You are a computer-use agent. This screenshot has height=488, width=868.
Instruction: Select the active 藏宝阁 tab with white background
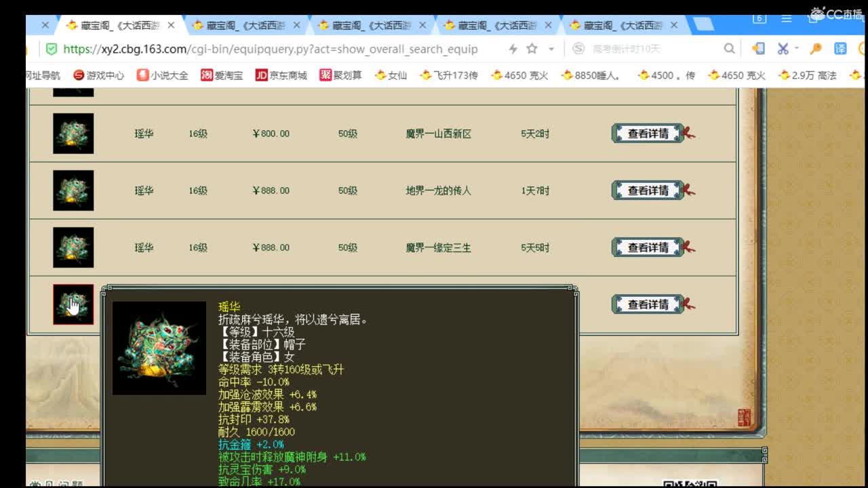119,25
